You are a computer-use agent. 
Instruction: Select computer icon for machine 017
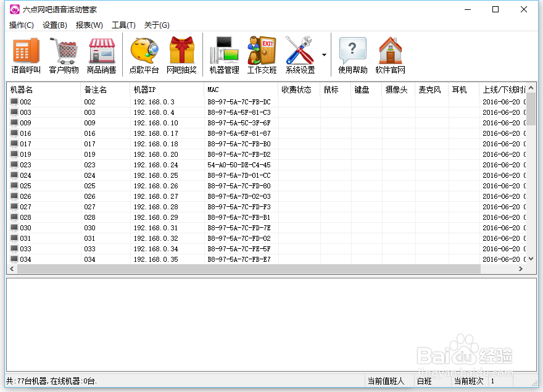[x=14, y=143]
